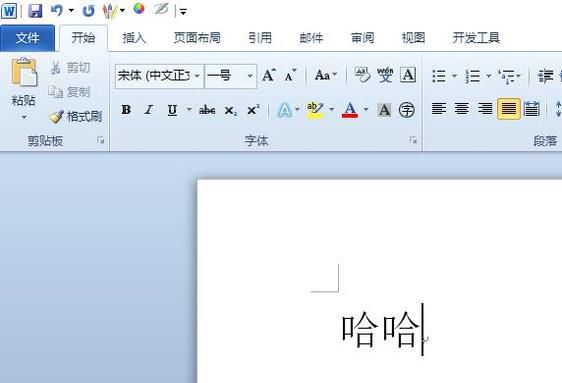Open underline style dropdown arrow
The width and height of the screenshot is (562, 383).
click(x=189, y=109)
